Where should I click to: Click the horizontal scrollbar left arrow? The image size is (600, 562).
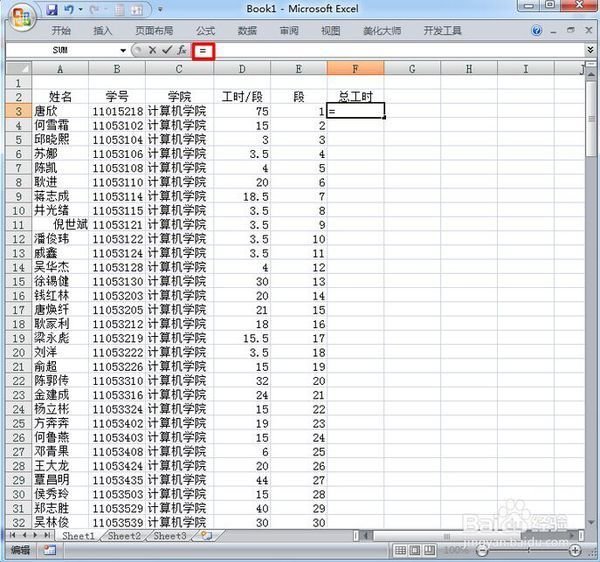366,536
